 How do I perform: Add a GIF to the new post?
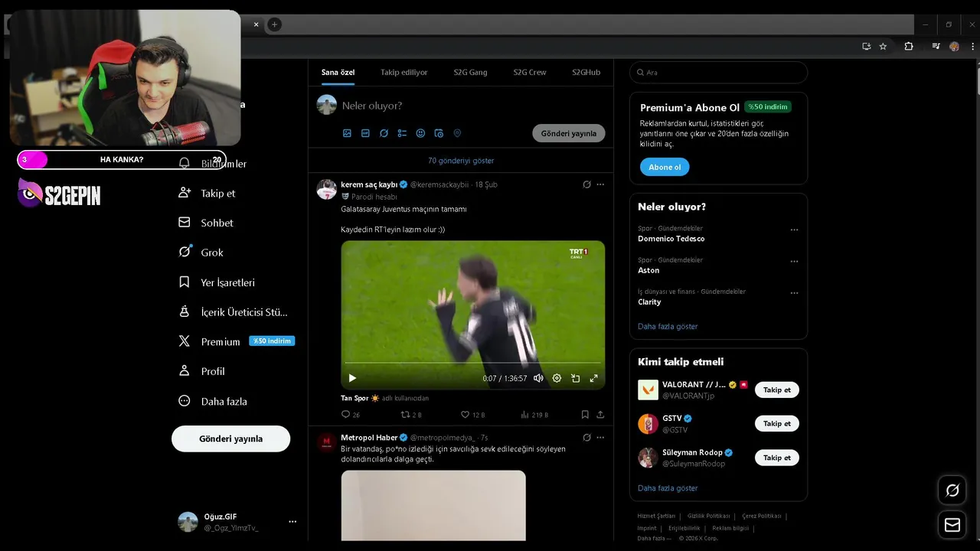[365, 133]
